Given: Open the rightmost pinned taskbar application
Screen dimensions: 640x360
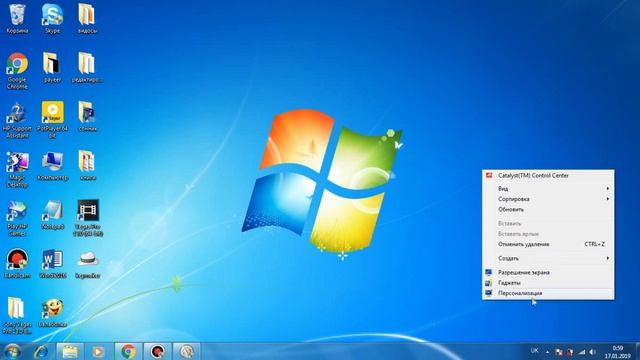Looking at the screenshot, I should point(187,351).
